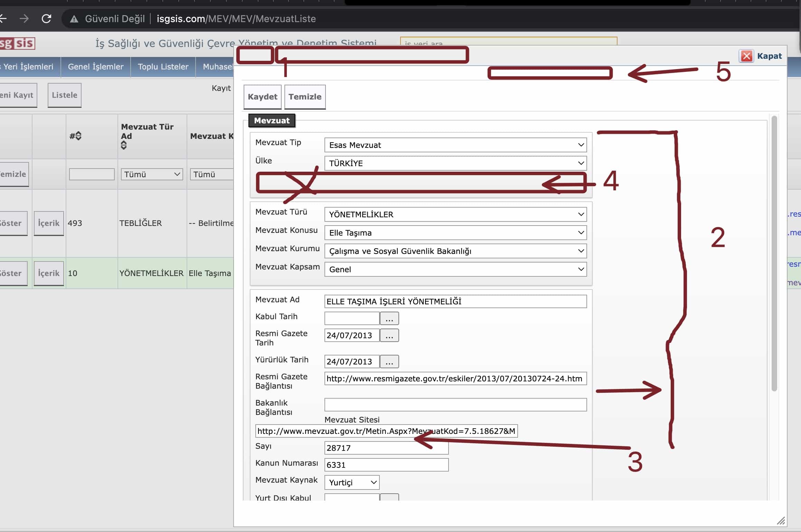
Task: Click the sort arrows beside # column
Action: click(78, 136)
